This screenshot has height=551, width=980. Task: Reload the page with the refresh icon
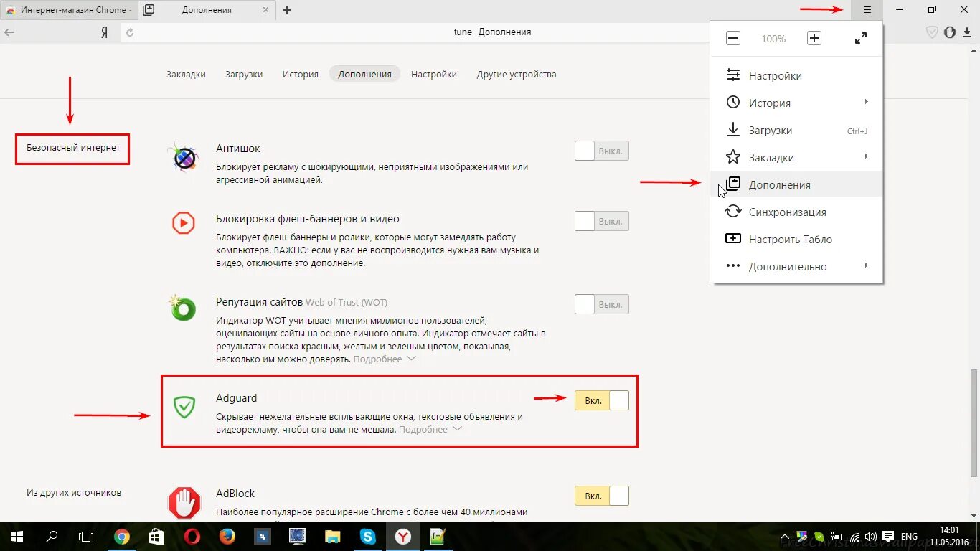point(130,32)
